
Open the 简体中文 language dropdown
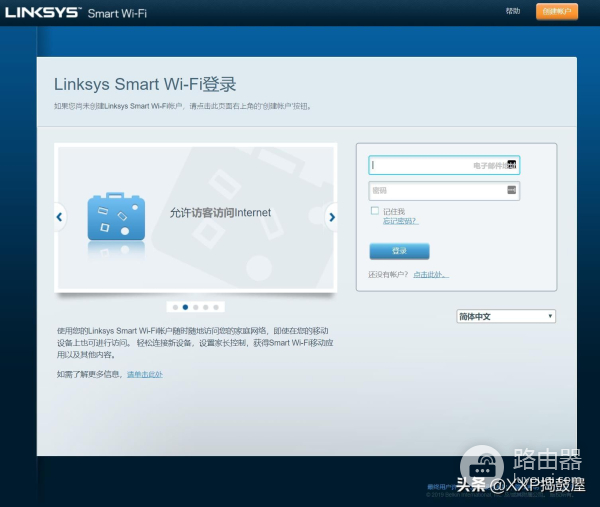pyautogui.click(x=506, y=316)
